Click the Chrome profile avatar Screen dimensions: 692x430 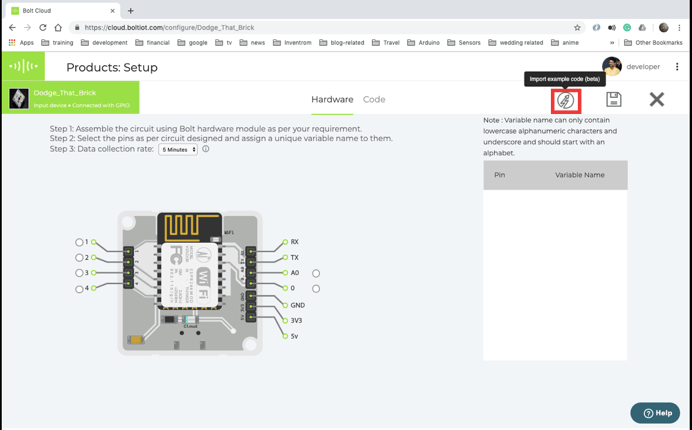click(663, 27)
